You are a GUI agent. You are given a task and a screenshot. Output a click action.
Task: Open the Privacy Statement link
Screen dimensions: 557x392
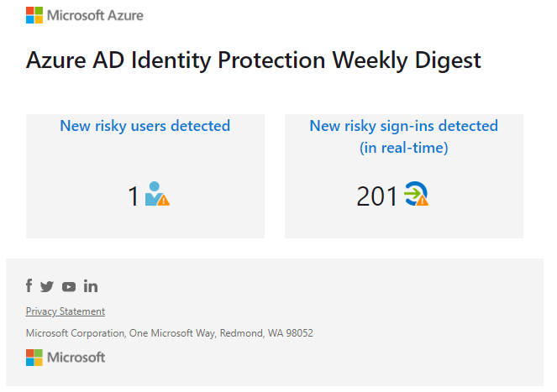pyautogui.click(x=66, y=311)
